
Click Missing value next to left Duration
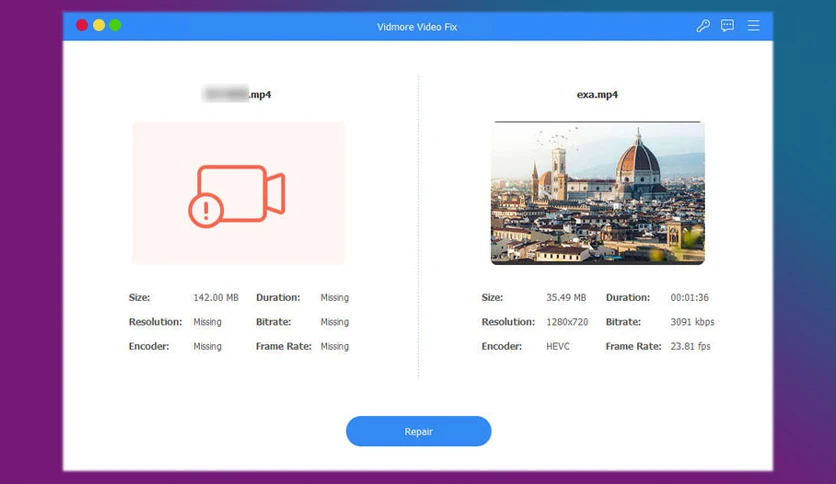point(334,297)
